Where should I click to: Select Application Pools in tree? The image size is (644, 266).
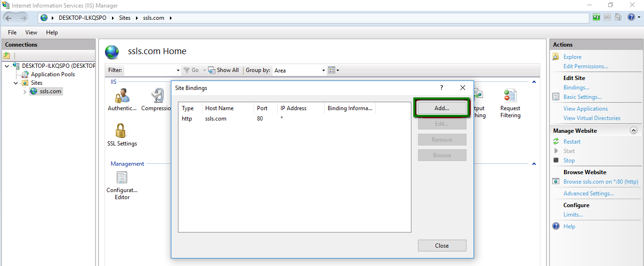[53, 74]
